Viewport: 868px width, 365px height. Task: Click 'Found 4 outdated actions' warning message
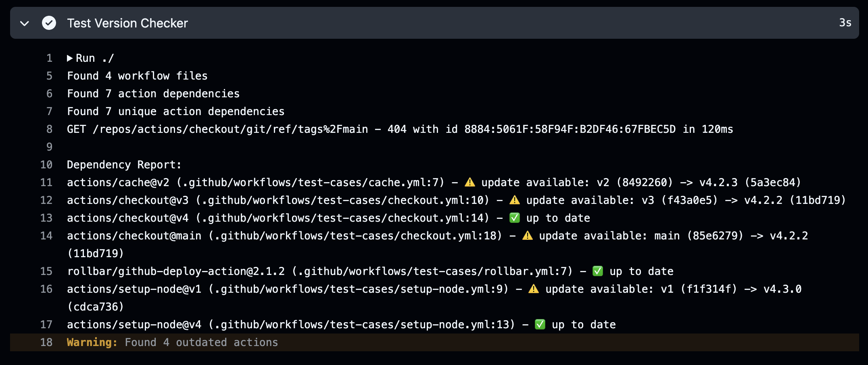tap(201, 342)
